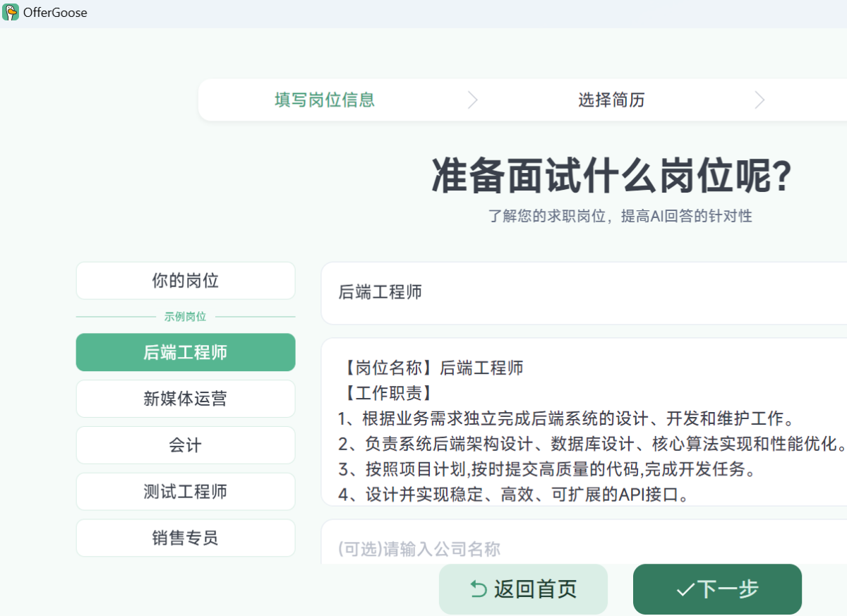This screenshot has width=847, height=616.
Task: Select the 测试工程师 example position
Action: pos(185,491)
